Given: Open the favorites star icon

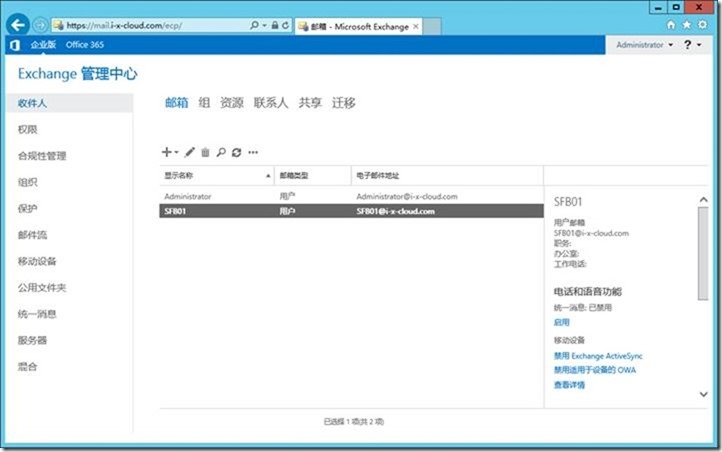Looking at the screenshot, I should 687,25.
